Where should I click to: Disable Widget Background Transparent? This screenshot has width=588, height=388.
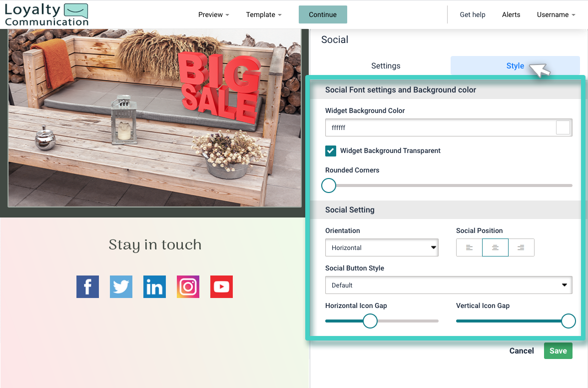point(330,150)
